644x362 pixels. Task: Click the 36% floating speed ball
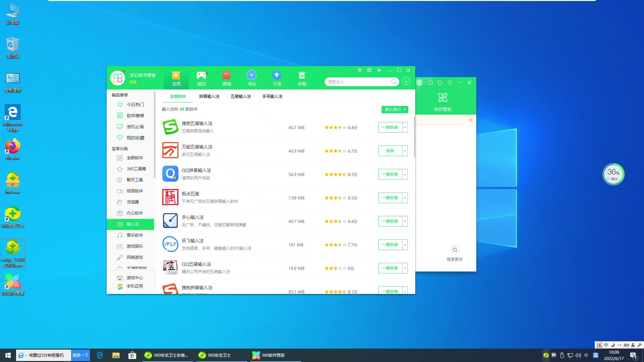[x=613, y=174]
